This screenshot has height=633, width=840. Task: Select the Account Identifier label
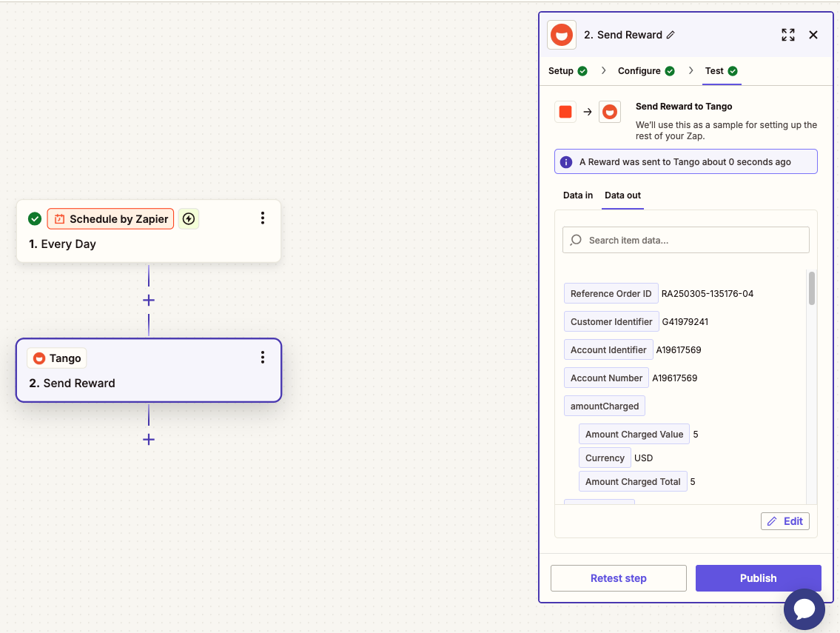click(x=608, y=350)
